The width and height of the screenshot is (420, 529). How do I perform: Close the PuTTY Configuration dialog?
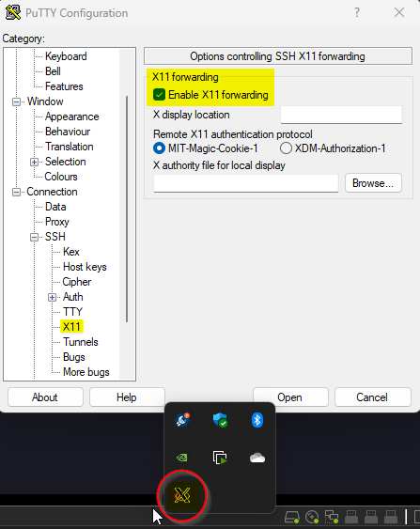(399, 12)
